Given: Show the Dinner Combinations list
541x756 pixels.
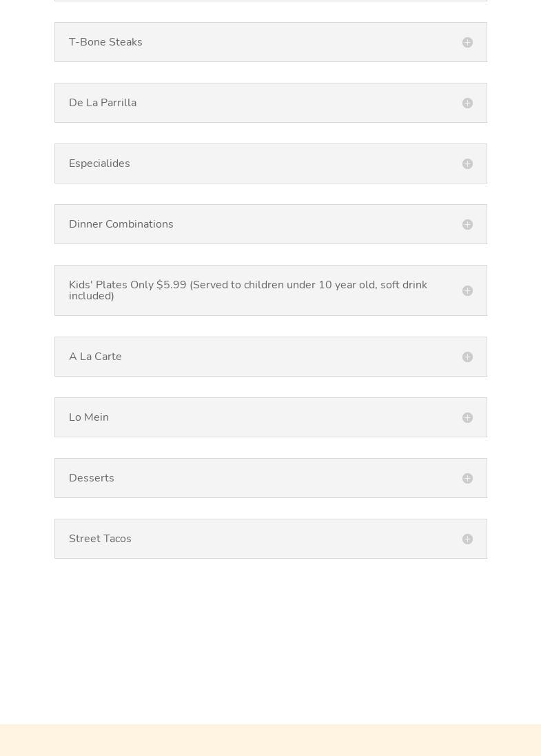Looking at the screenshot, I should click(x=121, y=224).
